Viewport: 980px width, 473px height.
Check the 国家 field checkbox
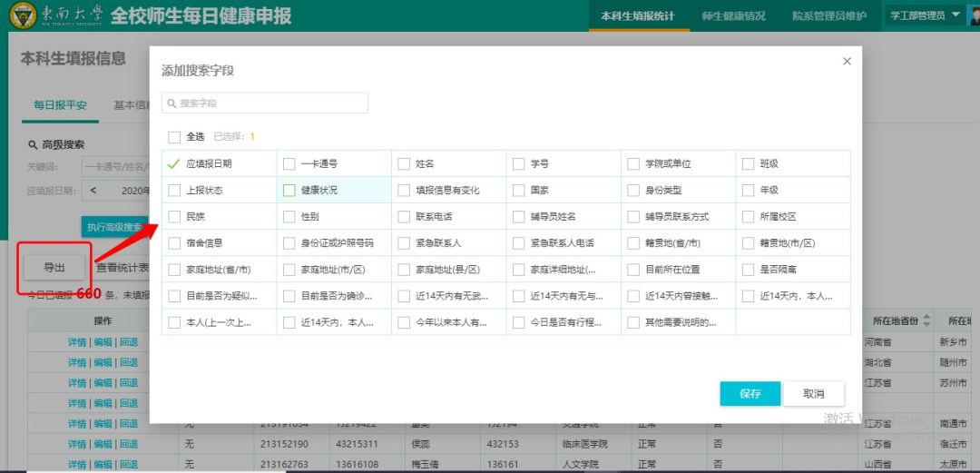pos(518,191)
